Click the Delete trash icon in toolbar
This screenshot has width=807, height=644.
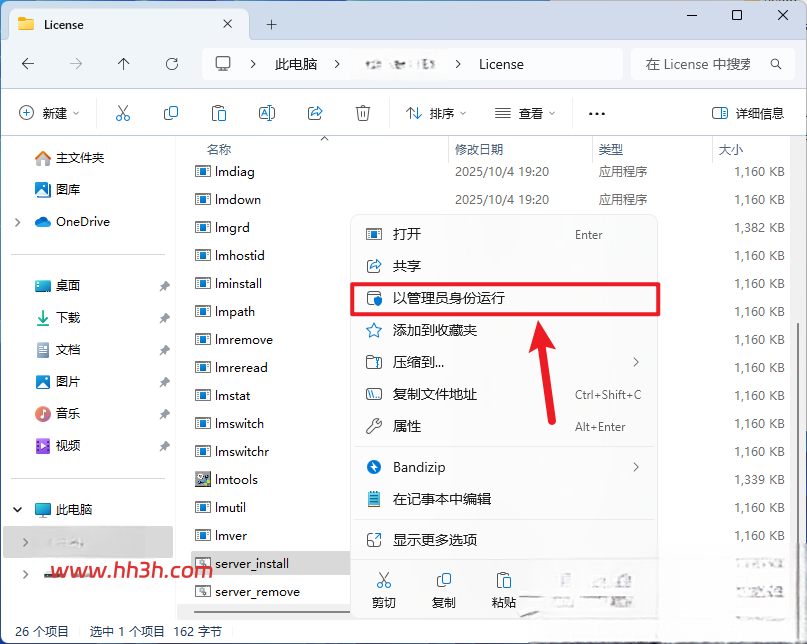click(363, 113)
